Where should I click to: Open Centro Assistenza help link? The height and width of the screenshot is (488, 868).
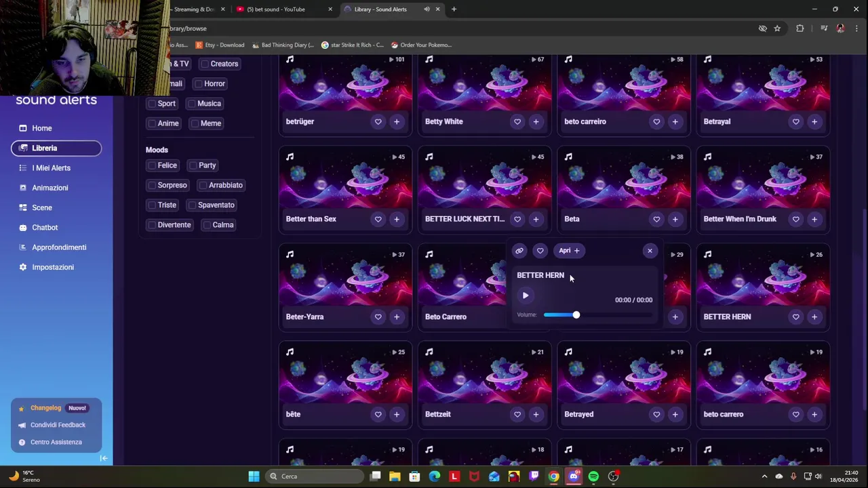tap(56, 442)
